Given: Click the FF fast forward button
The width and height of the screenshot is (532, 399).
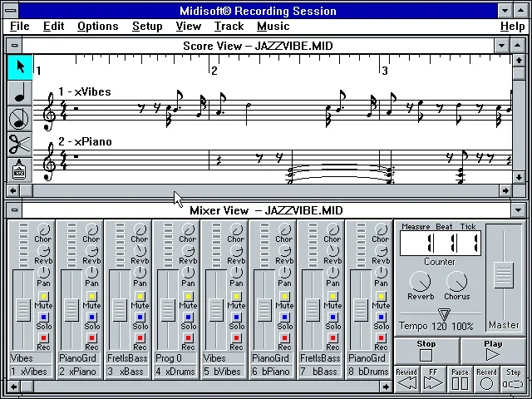Looking at the screenshot, I should 433,379.
